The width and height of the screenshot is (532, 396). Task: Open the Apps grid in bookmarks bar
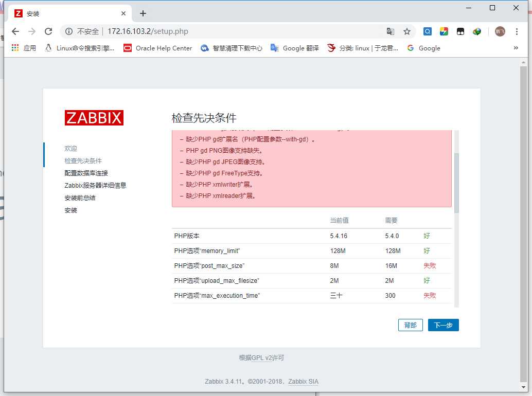24,48
